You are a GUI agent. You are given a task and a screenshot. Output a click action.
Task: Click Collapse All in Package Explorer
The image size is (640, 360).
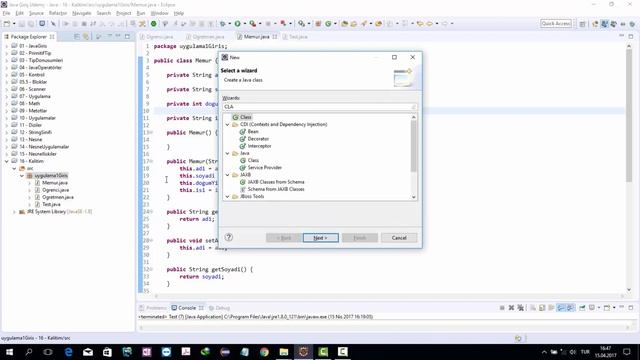coord(77,37)
